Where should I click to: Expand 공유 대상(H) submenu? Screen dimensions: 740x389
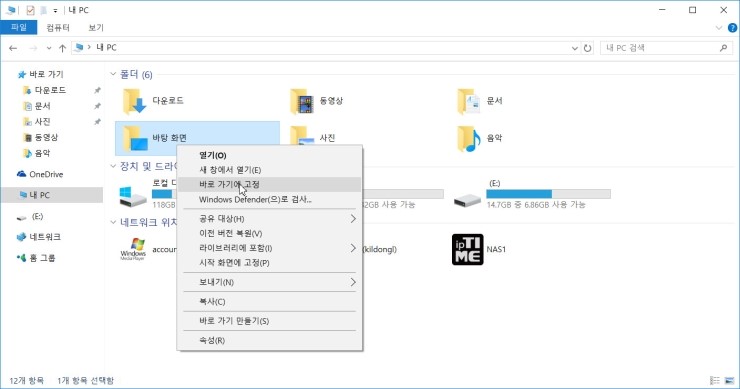click(269, 219)
